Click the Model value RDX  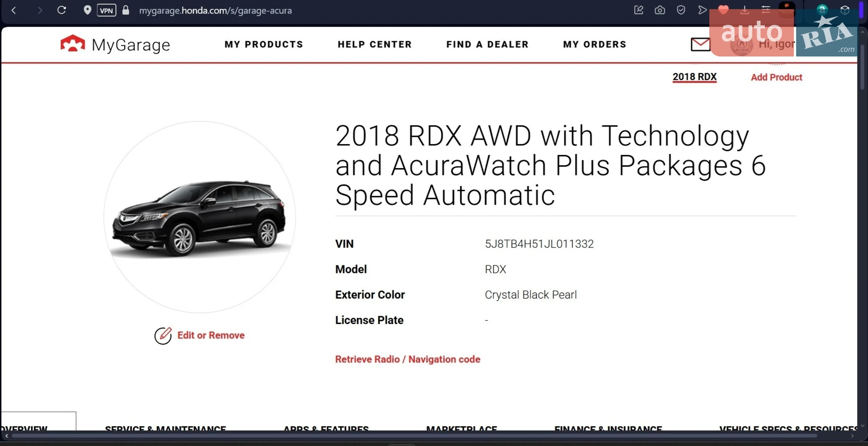point(495,269)
